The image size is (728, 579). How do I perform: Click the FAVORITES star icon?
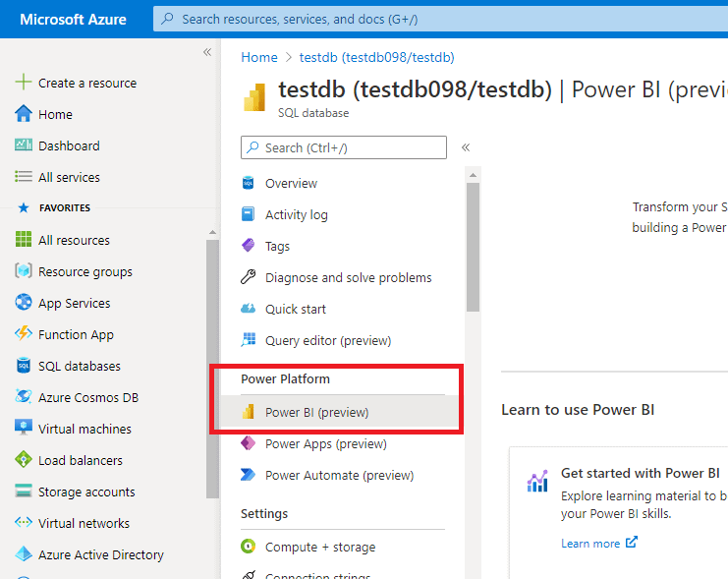pos(24,207)
